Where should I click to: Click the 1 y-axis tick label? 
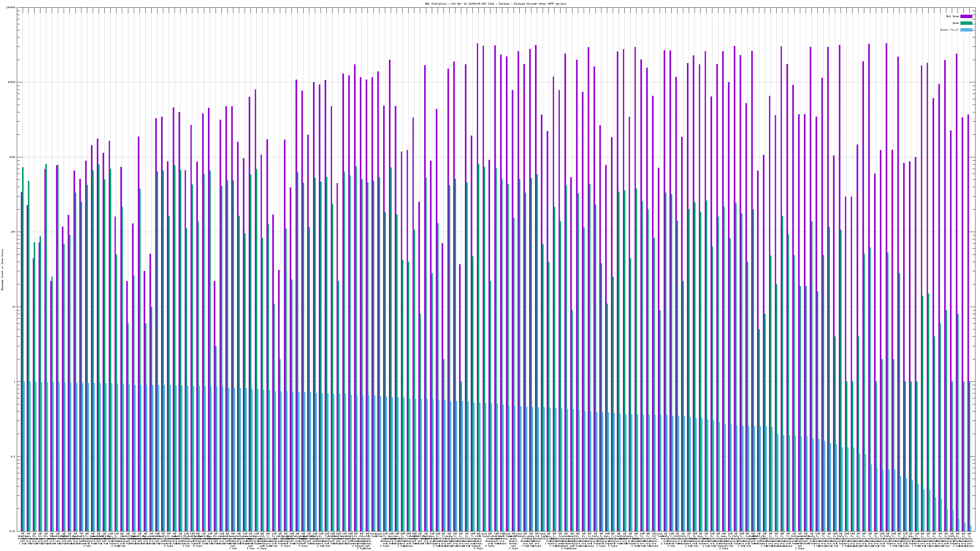15,382
